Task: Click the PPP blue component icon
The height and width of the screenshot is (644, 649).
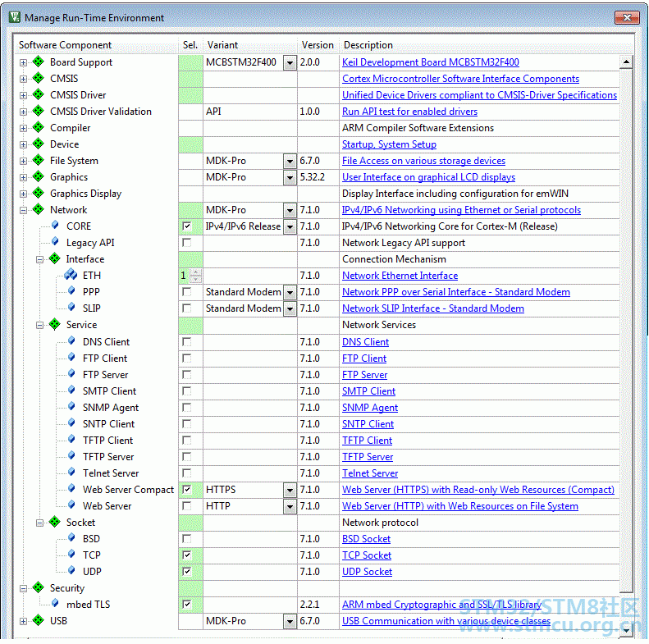Action: [71, 290]
